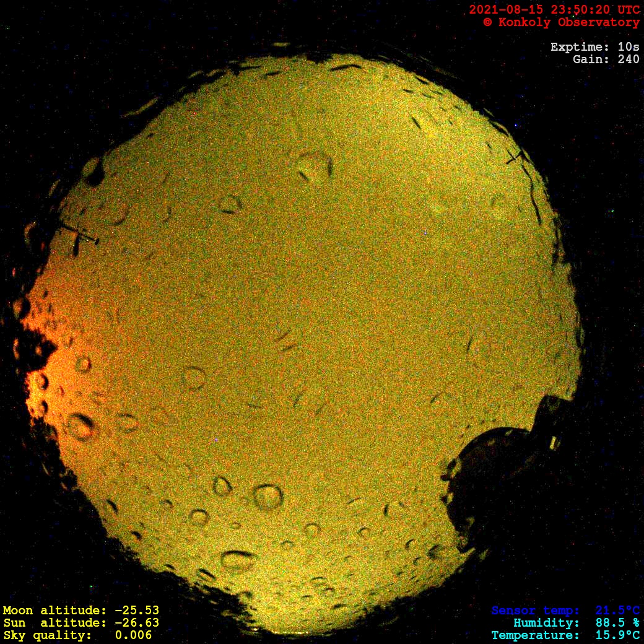Viewport: 644px width, 644px height.
Task: Select the Gain 240 readout
Action: click(x=606, y=59)
